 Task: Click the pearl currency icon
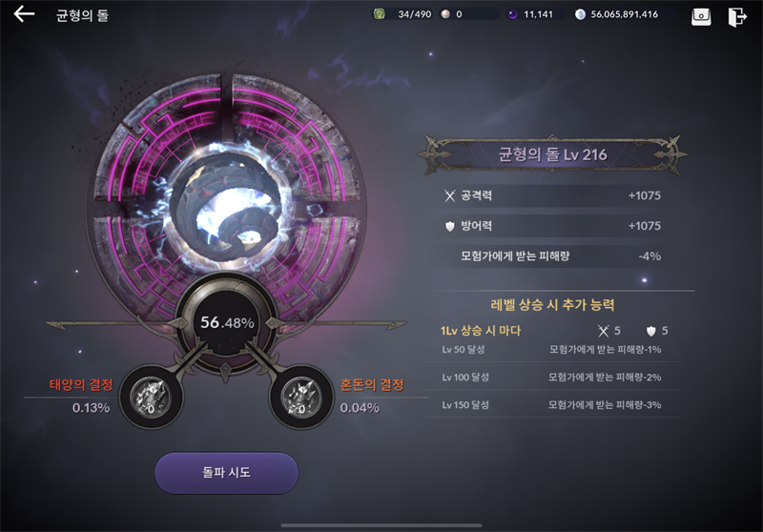(445, 14)
